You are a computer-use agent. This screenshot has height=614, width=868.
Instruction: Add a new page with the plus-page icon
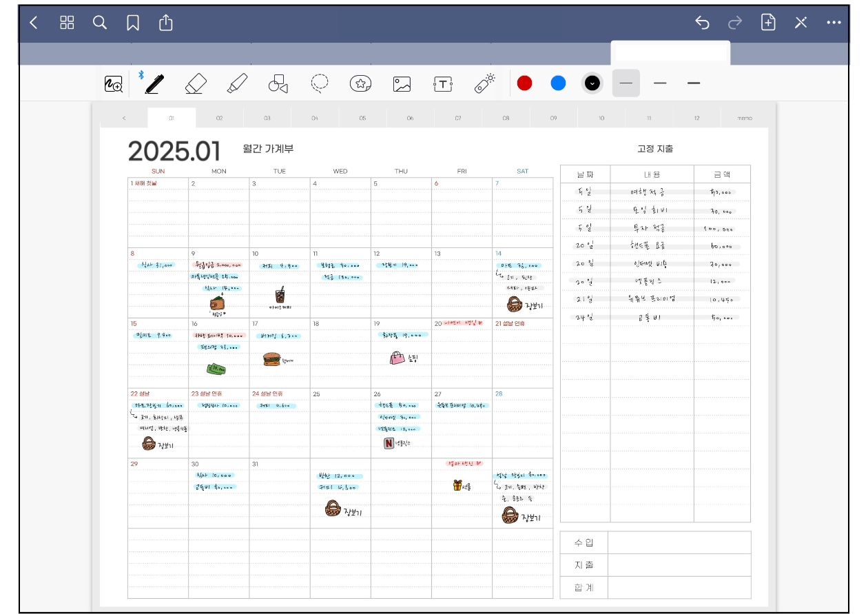click(768, 23)
